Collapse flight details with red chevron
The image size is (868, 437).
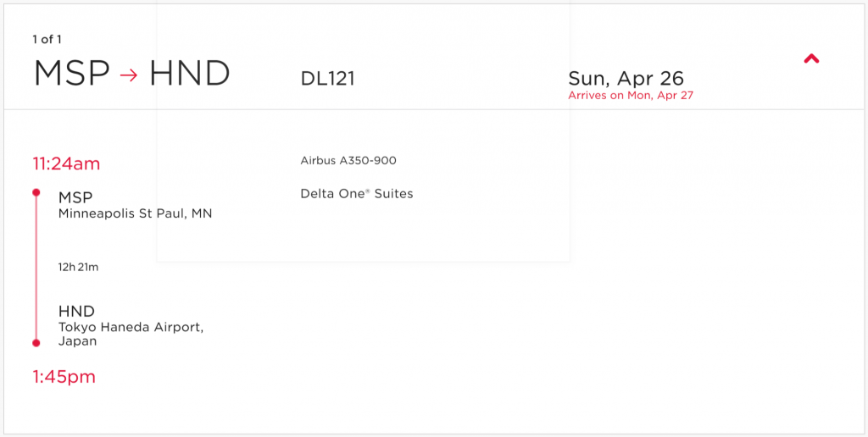811,58
